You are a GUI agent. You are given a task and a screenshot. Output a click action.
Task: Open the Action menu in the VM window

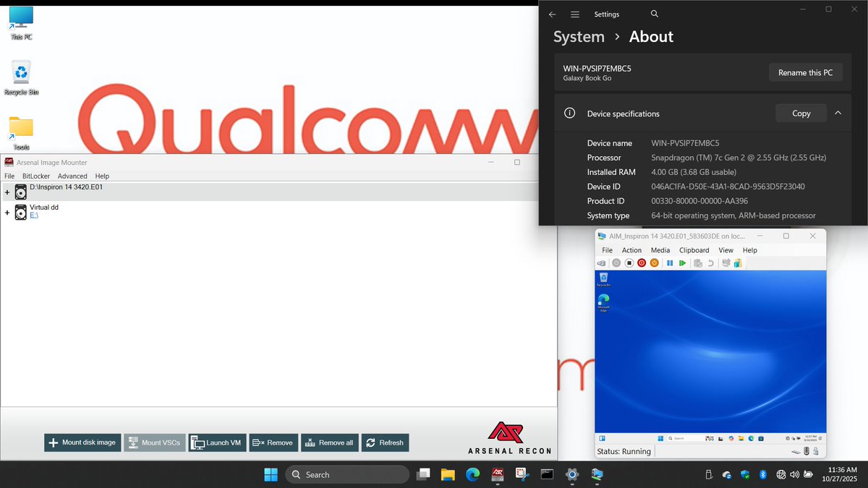click(x=631, y=250)
